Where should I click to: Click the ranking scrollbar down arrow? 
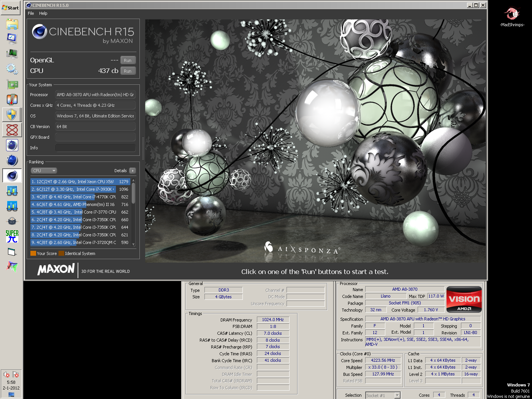coord(133,244)
